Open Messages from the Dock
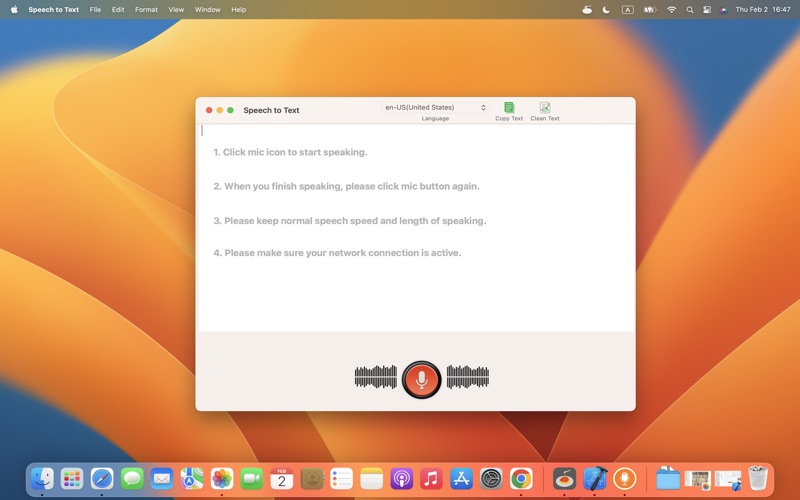800x500 pixels. click(x=132, y=479)
